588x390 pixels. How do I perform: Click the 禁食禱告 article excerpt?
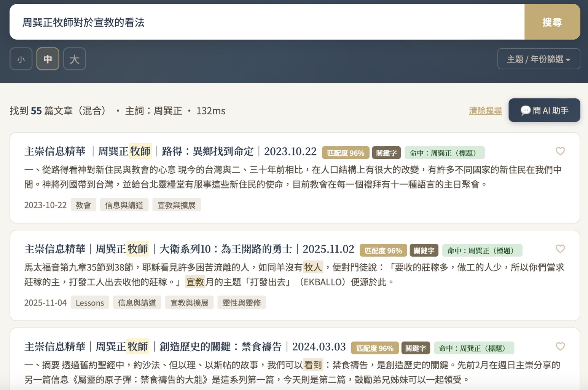pos(292,372)
